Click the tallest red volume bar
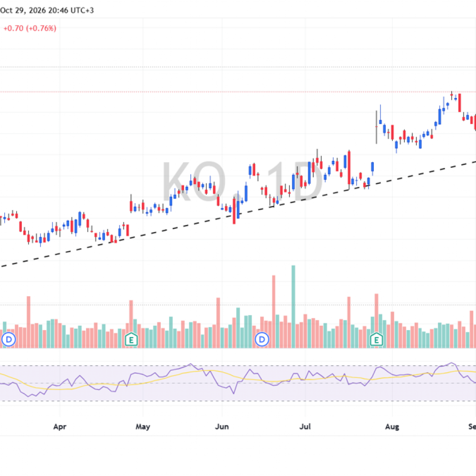This screenshot has width=476, height=476. [273, 311]
